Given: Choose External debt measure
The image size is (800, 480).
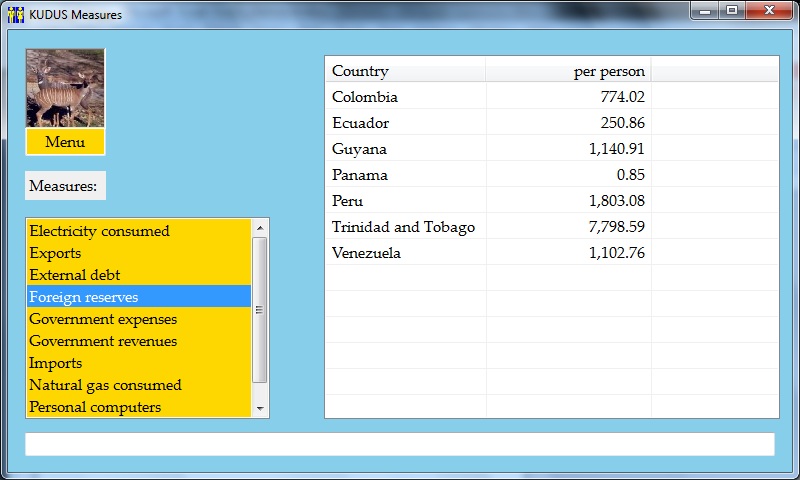Looking at the screenshot, I should [x=75, y=275].
